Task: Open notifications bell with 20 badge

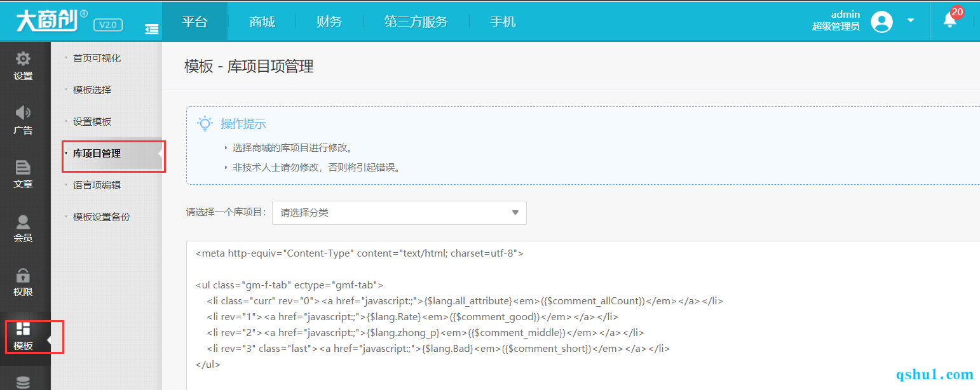Action: pyautogui.click(x=950, y=20)
